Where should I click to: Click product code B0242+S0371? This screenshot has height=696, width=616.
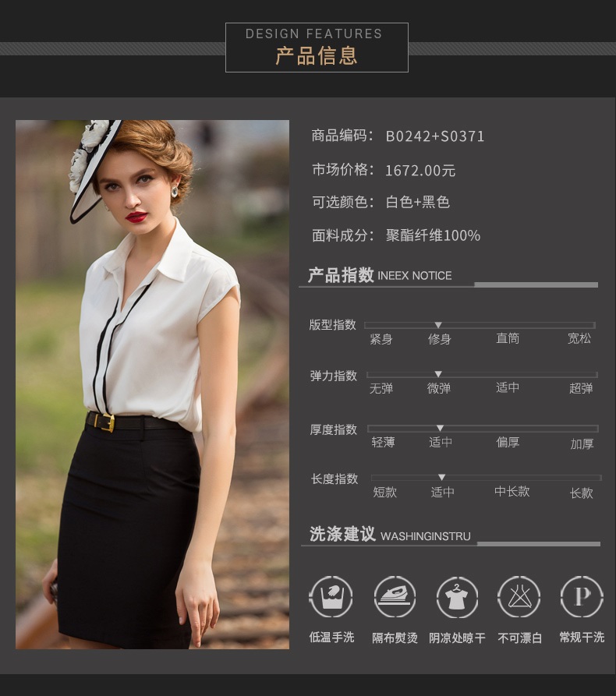click(x=435, y=136)
